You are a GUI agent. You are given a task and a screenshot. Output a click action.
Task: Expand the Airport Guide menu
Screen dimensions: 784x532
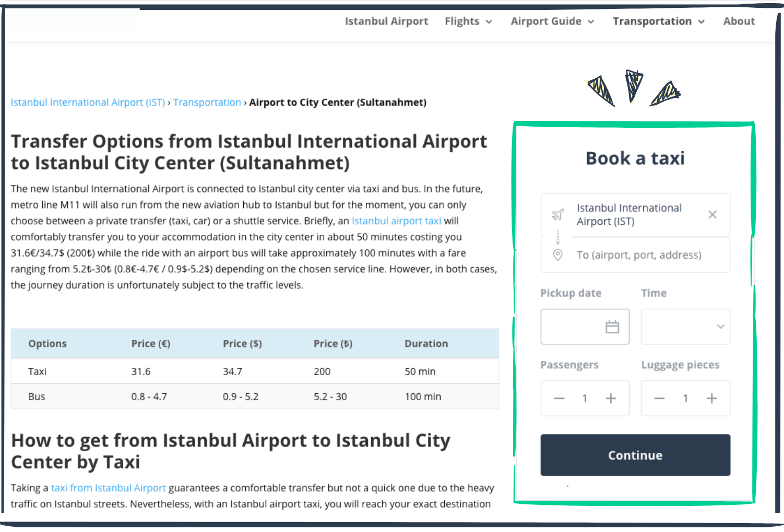[552, 21]
